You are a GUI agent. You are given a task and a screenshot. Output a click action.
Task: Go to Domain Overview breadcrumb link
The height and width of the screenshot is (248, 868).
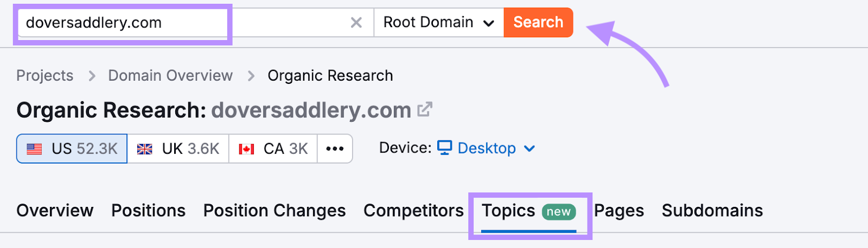(170, 76)
